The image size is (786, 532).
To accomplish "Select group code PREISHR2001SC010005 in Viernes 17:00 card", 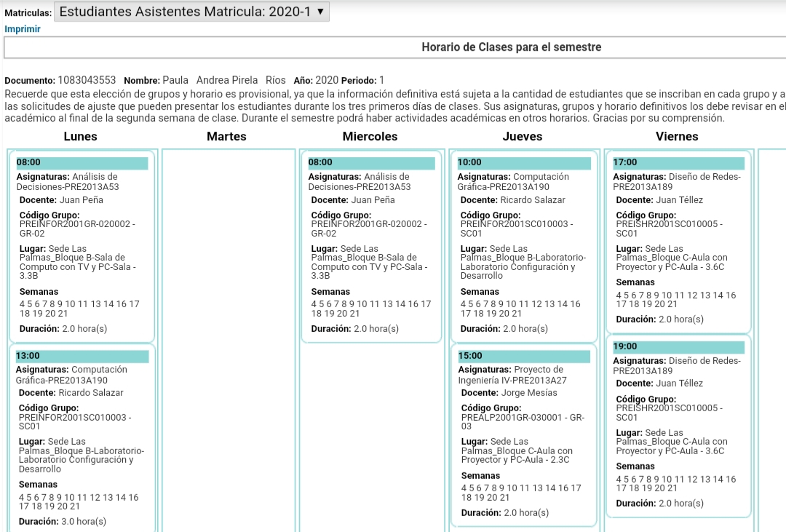I will pos(670,229).
